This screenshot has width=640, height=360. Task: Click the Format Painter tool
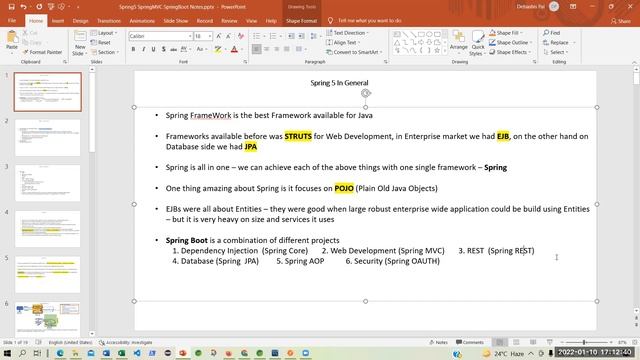click(x=42, y=52)
